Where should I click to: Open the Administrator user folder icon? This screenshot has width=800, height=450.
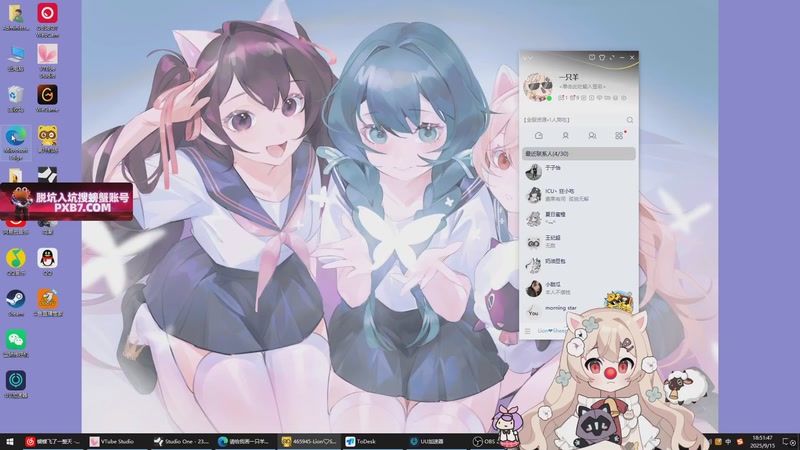16,17
